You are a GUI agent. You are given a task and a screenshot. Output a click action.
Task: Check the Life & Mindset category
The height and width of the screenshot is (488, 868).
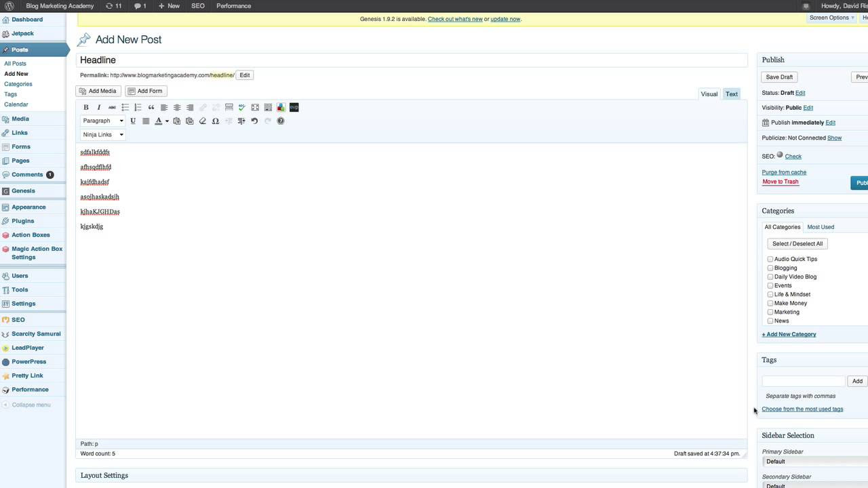click(770, 294)
